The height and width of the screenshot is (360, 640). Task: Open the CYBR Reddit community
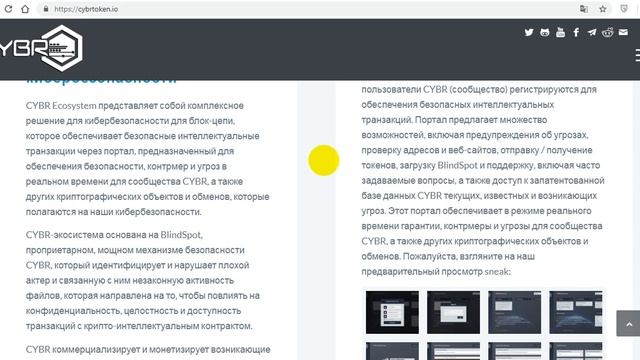608,32
